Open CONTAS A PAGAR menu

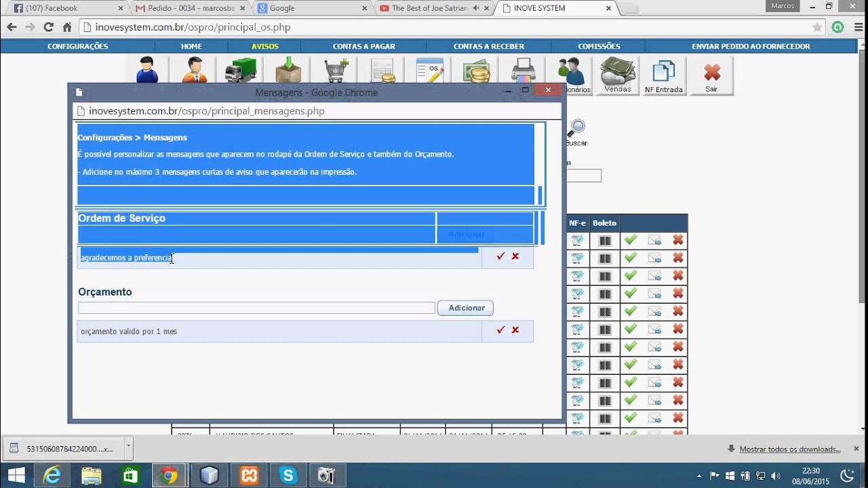[x=364, y=46]
